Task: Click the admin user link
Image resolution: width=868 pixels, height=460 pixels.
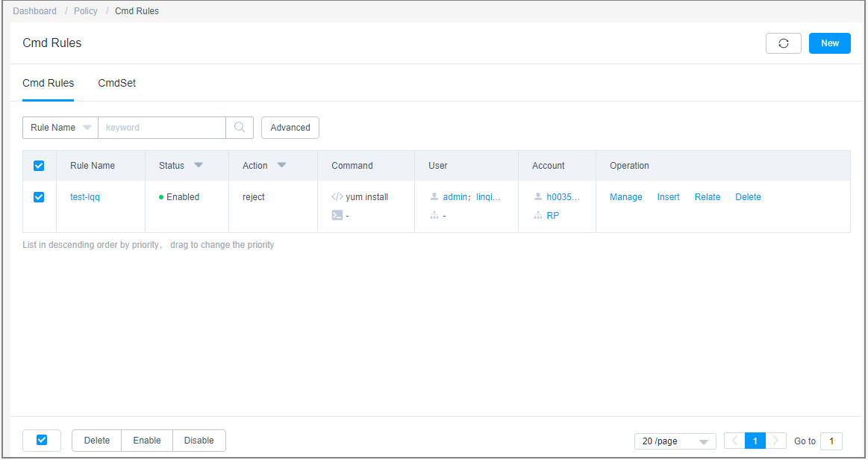Action: 455,197
